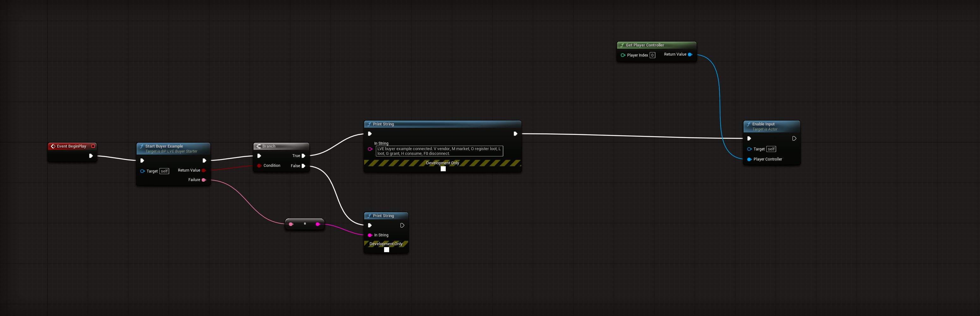Click the Event BeginPlay exec output pin
Viewport: 980px width, 316px height.
click(x=91, y=156)
